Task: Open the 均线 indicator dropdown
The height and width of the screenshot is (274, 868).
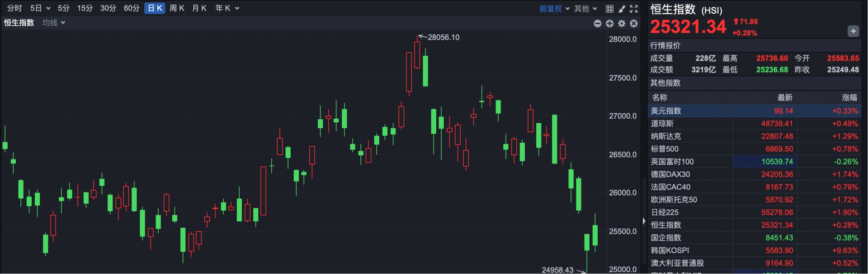Action: (x=54, y=23)
